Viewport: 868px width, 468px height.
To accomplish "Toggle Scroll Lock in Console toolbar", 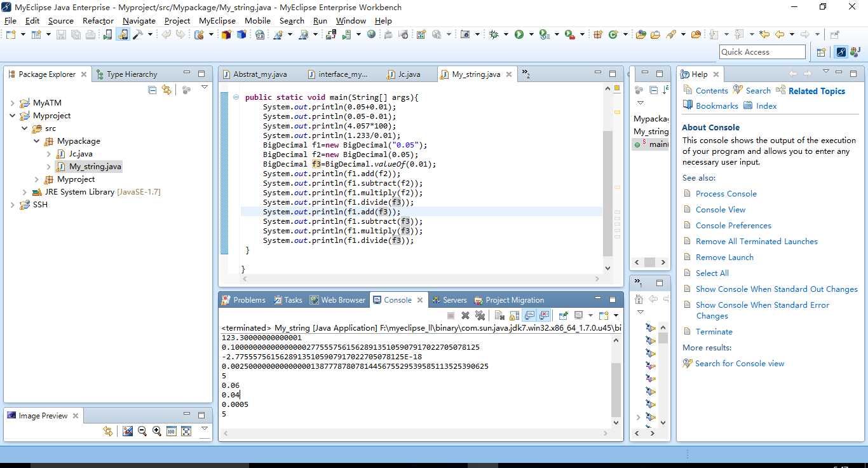I will tap(515, 315).
